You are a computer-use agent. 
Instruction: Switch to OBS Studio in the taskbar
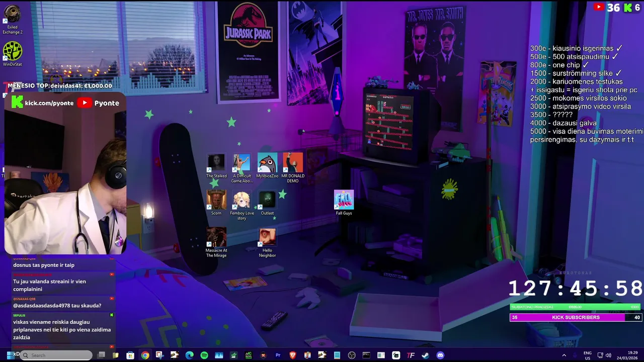point(352,355)
